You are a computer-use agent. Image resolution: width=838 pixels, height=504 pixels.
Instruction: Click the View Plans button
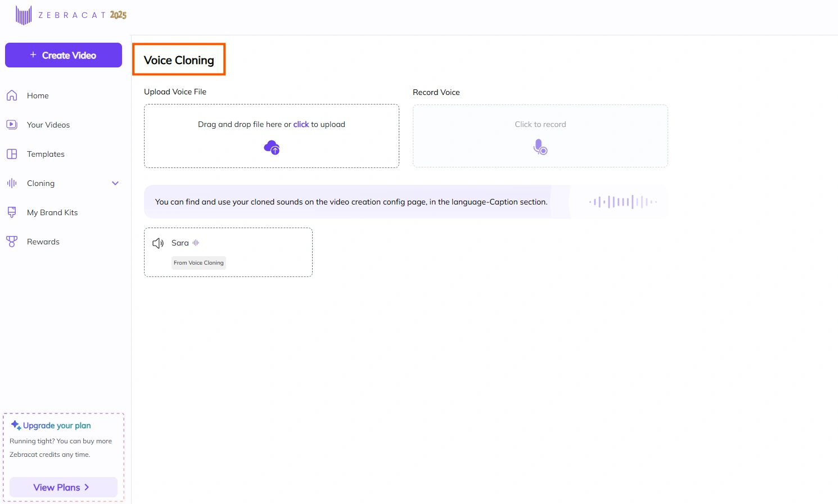[x=64, y=487]
